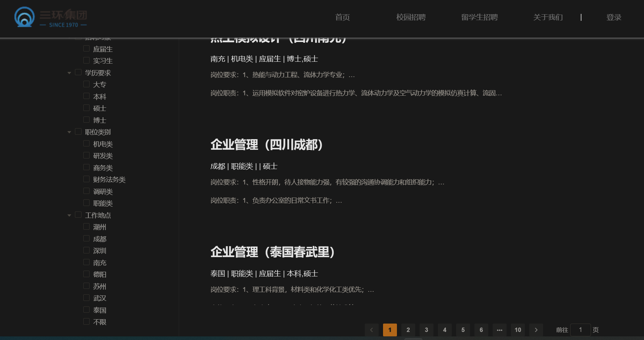This screenshot has height=340, width=644.
Task: Click the page number input field
Action: 581,330
